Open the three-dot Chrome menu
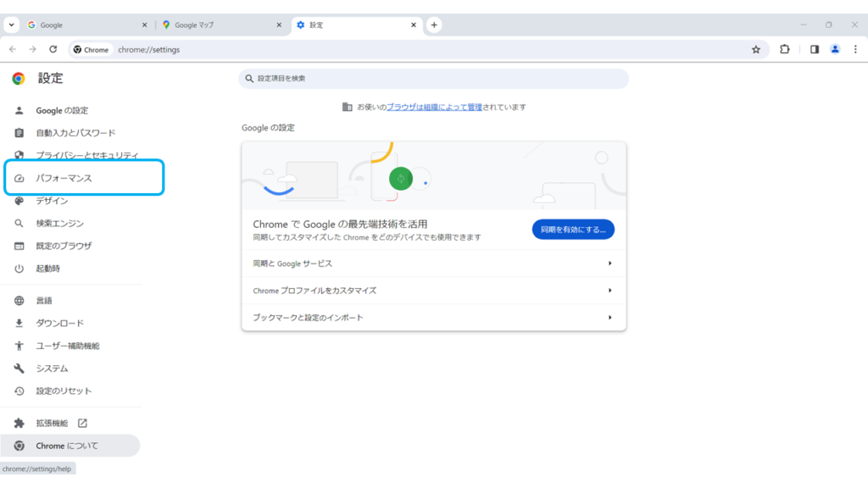 pyautogui.click(x=855, y=50)
